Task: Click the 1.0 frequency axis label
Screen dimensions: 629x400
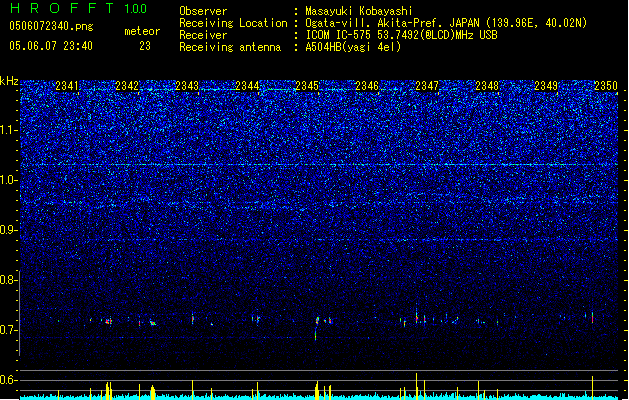Action: (x=9, y=180)
